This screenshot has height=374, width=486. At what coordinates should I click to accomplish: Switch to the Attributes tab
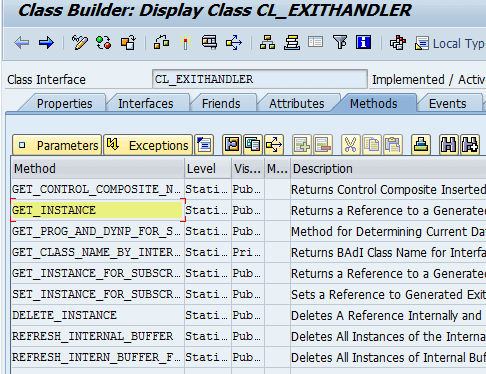point(297,104)
